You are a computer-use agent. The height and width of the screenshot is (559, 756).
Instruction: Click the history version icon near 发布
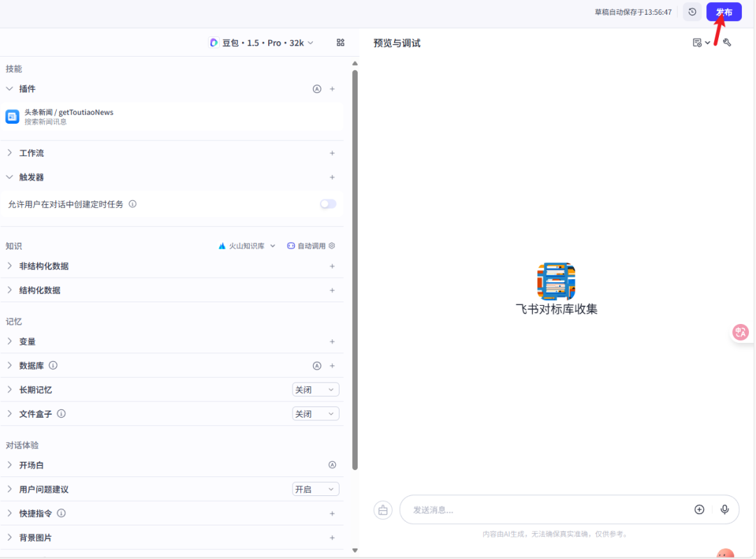[692, 12]
